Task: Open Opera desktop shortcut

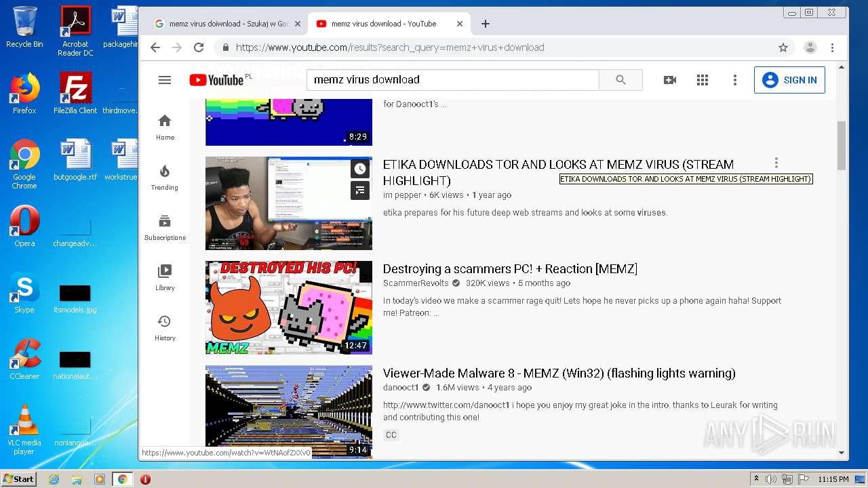Action: point(24,227)
